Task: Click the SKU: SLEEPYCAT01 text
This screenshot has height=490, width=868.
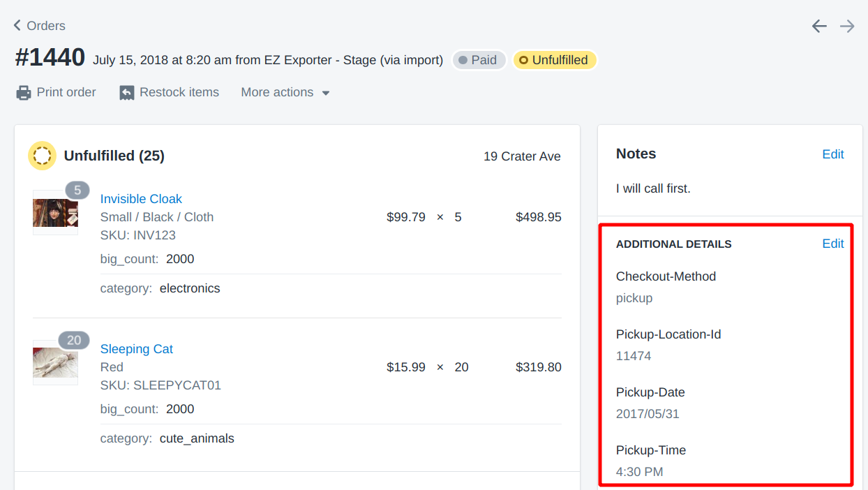Action: click(160, 385)
